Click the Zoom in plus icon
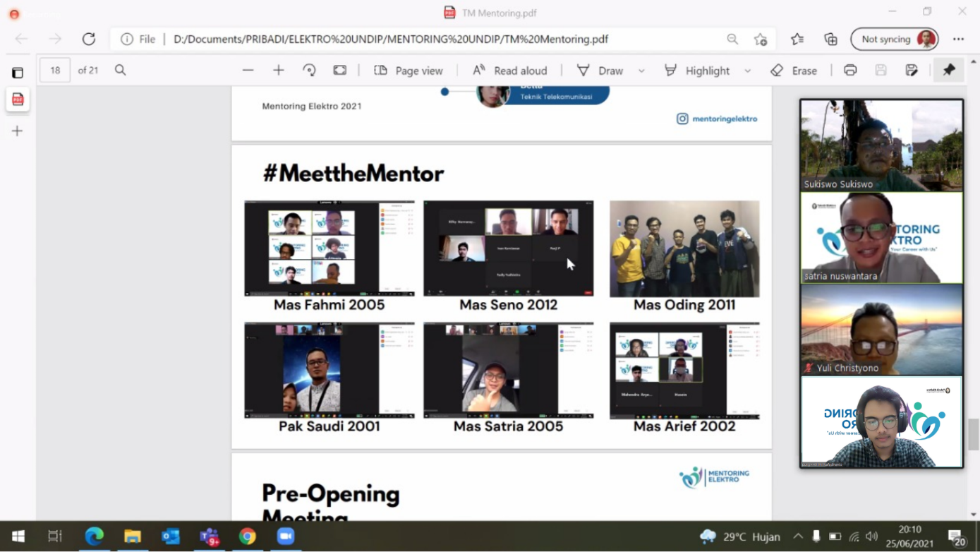This screenshot has height=552, width=980. [279, 71]
